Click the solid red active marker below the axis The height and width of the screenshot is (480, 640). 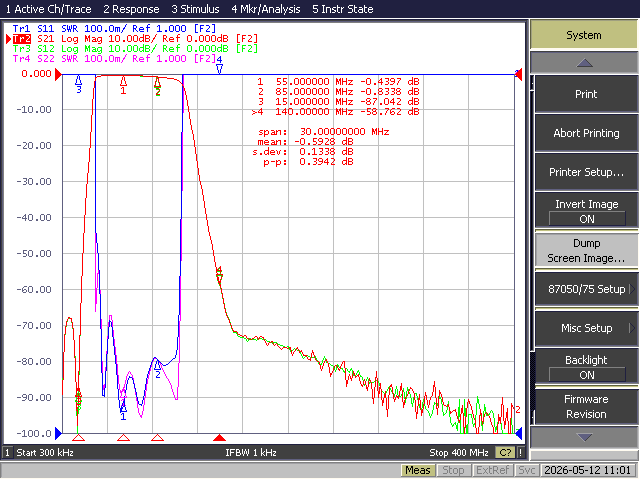point(220,438)
